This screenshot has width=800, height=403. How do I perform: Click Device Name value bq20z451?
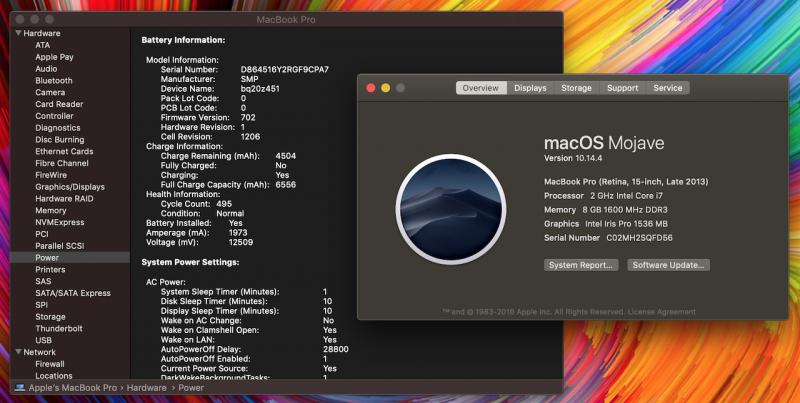point(260,89)
